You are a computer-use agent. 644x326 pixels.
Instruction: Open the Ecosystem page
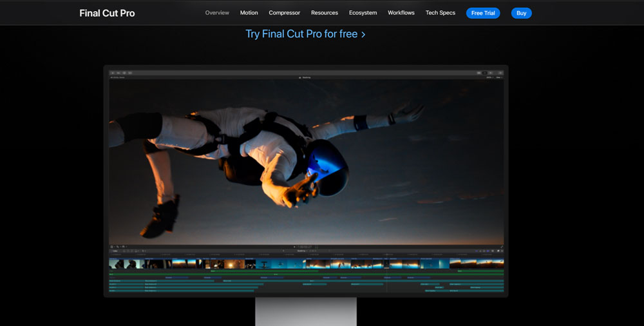click(x=363, y=13)
